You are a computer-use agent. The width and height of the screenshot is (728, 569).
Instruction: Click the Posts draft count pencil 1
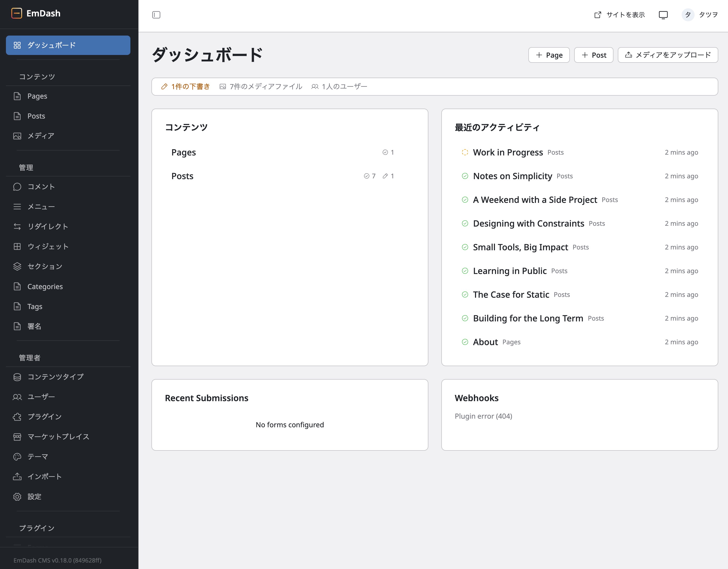pos(388,176)
